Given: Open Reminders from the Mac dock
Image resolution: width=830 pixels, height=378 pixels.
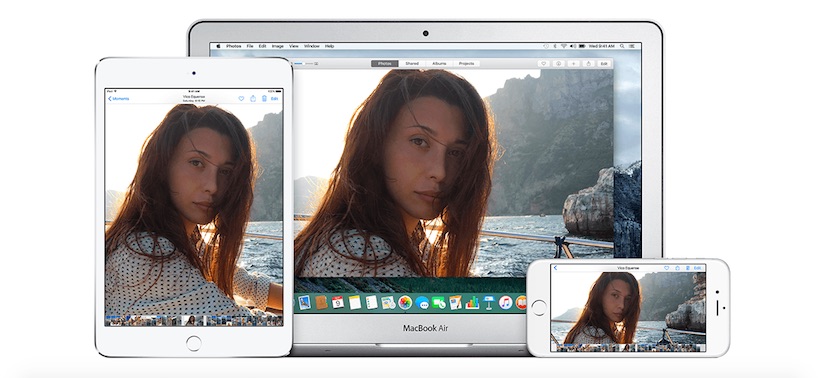Looking at the screenshot, I should (x=372, y=302).
